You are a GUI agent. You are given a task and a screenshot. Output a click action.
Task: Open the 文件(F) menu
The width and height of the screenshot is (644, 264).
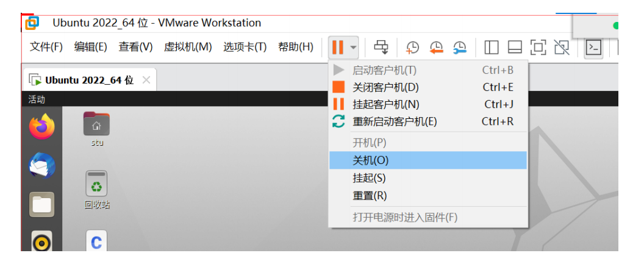tap(46, 47)
